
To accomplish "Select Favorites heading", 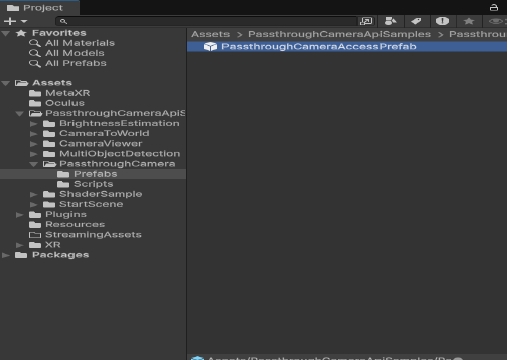I will click(59, 33).
